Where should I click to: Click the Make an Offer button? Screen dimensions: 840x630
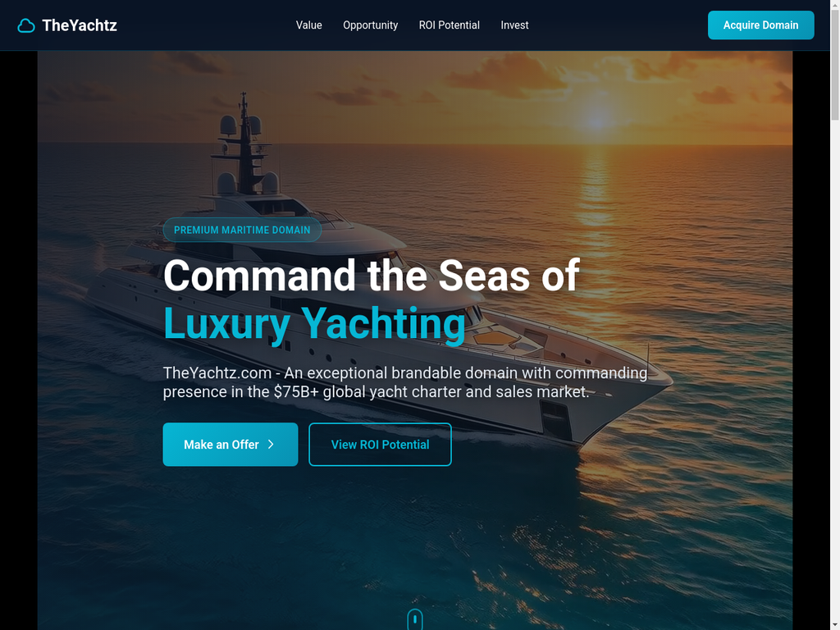(x=231, y=444)
